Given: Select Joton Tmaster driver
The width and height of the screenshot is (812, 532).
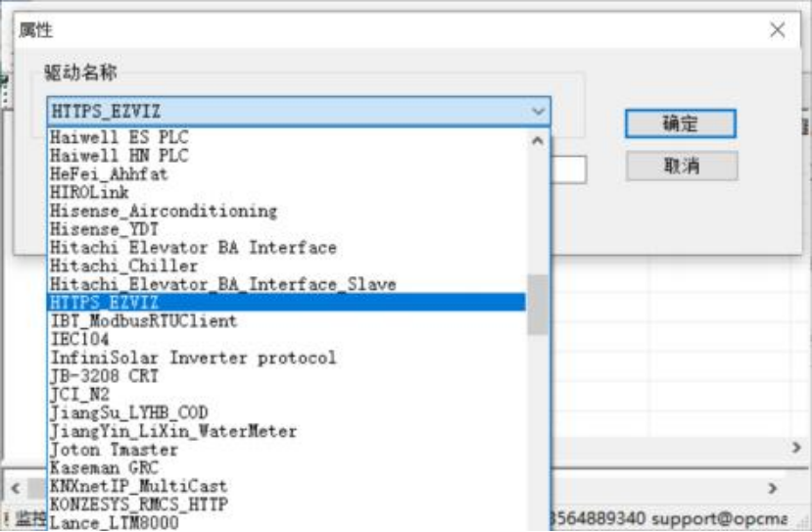Looking at the screenshot, I should [286, 450].
